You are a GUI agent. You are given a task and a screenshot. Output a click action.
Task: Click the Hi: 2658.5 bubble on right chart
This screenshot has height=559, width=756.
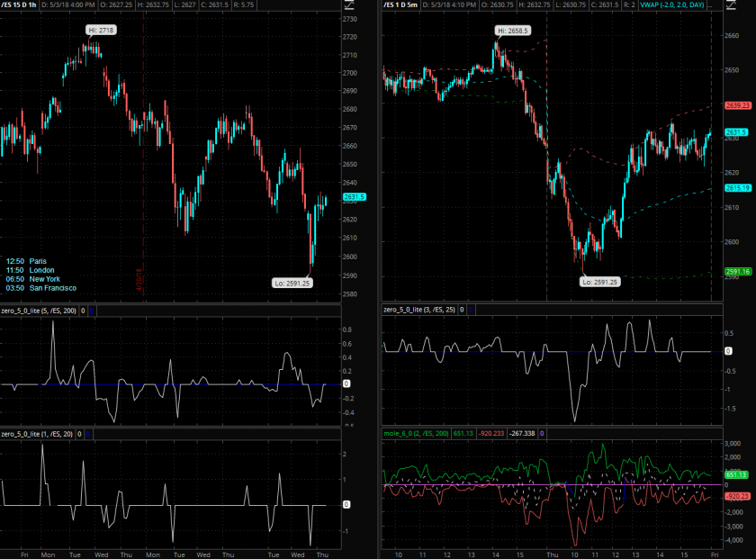point(513,30)
